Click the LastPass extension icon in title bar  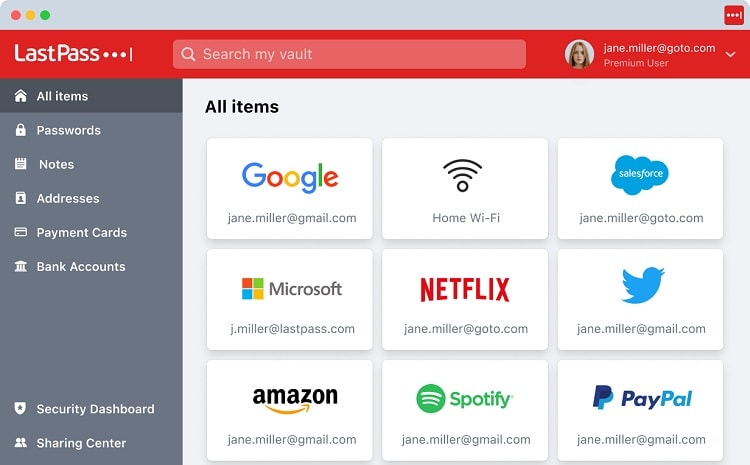pos(734,15)
